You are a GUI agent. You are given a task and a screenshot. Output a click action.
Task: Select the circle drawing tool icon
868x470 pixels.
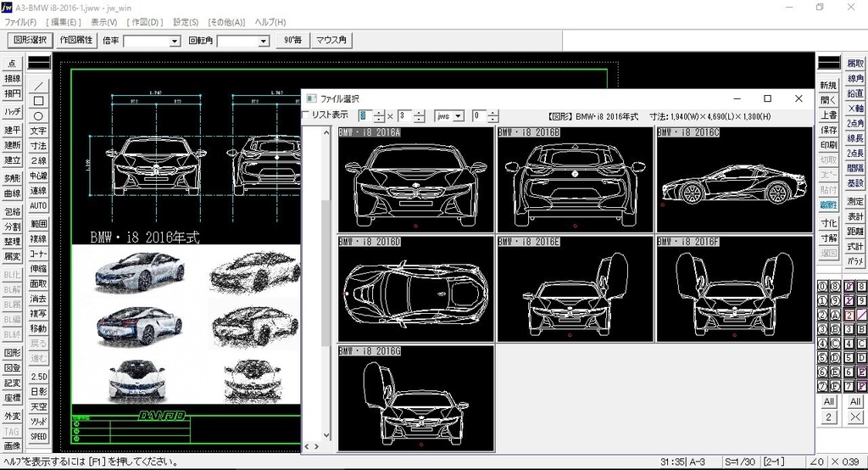[38, 116]
